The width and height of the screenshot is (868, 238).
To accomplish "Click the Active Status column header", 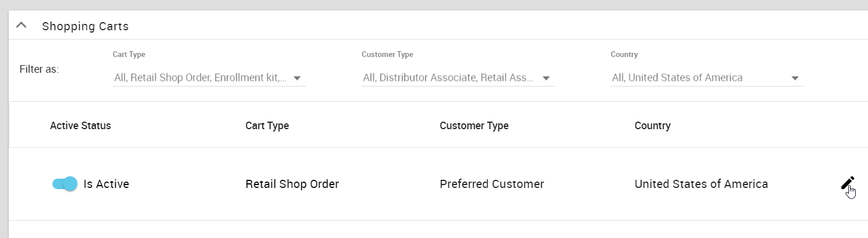I will (80, 126).
